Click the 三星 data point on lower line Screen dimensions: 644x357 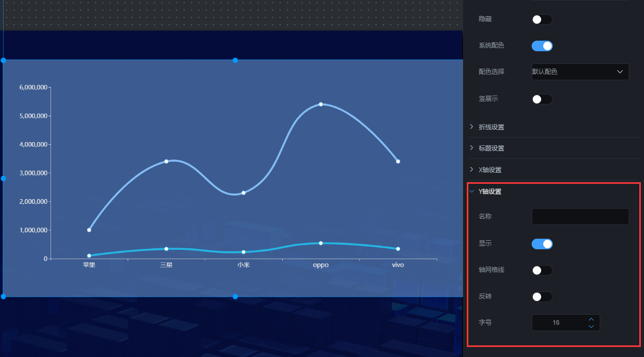[x=166, y=249]
